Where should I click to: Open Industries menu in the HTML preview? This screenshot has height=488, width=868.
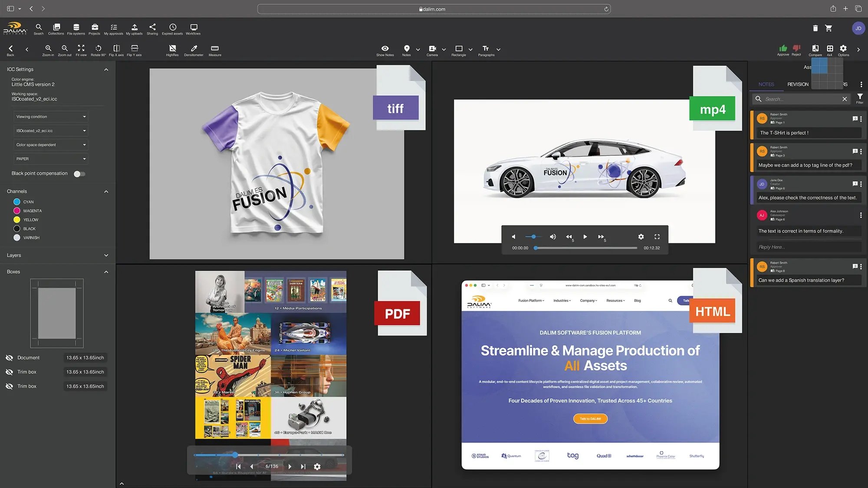pyautogui.click(x=562, y=301)
